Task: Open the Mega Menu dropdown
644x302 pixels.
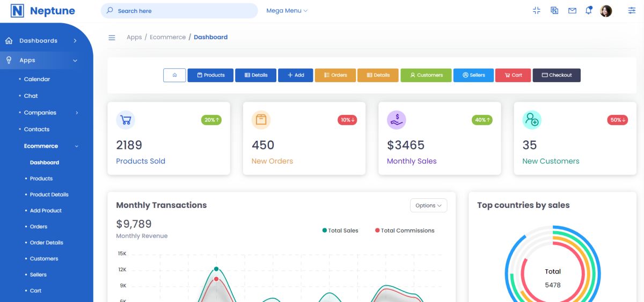Action: [x=287, y=11]
